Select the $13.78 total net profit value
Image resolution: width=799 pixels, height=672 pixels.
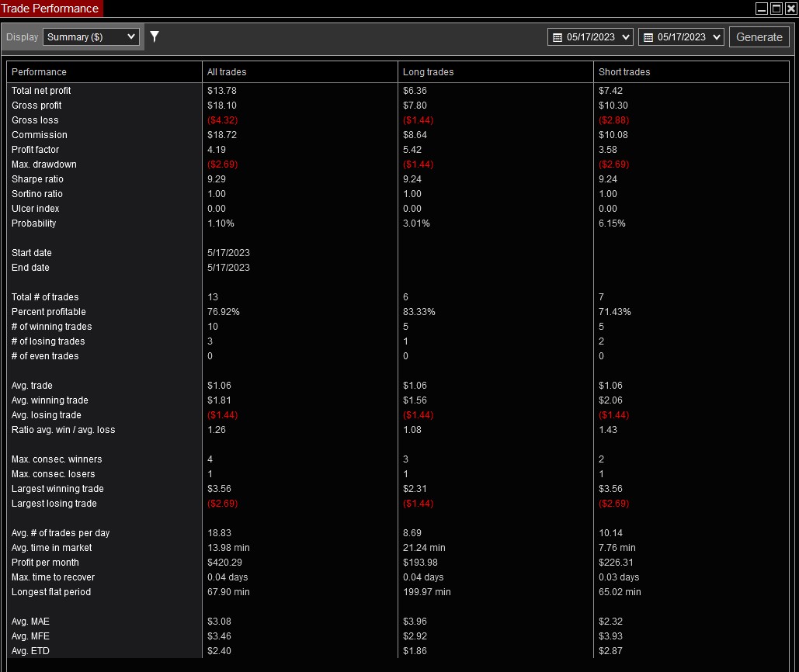221,91
